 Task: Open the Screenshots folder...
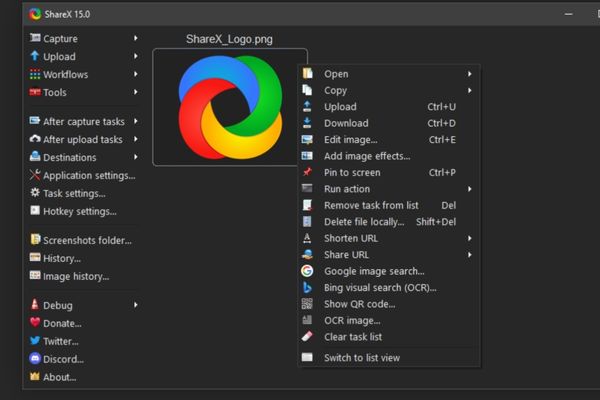(86, 240)
